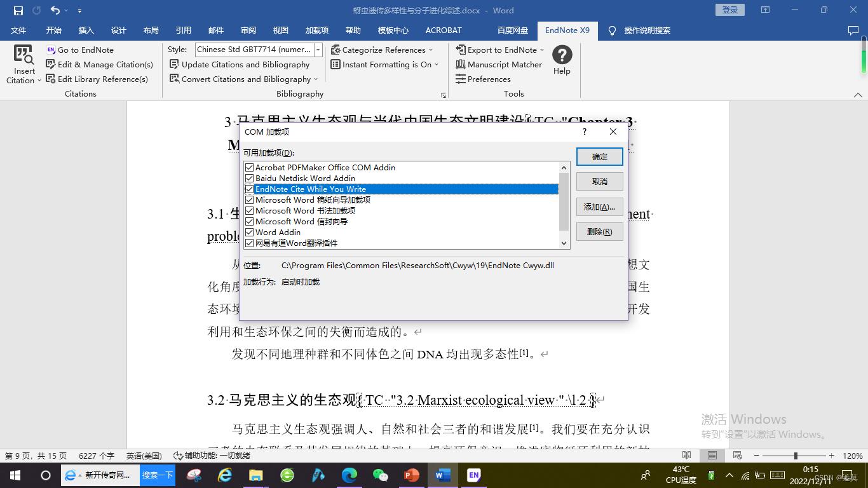This screenshot has width=868, height=488.
Task: Adjust the zoom slider handle
Action: coord(796,456)
